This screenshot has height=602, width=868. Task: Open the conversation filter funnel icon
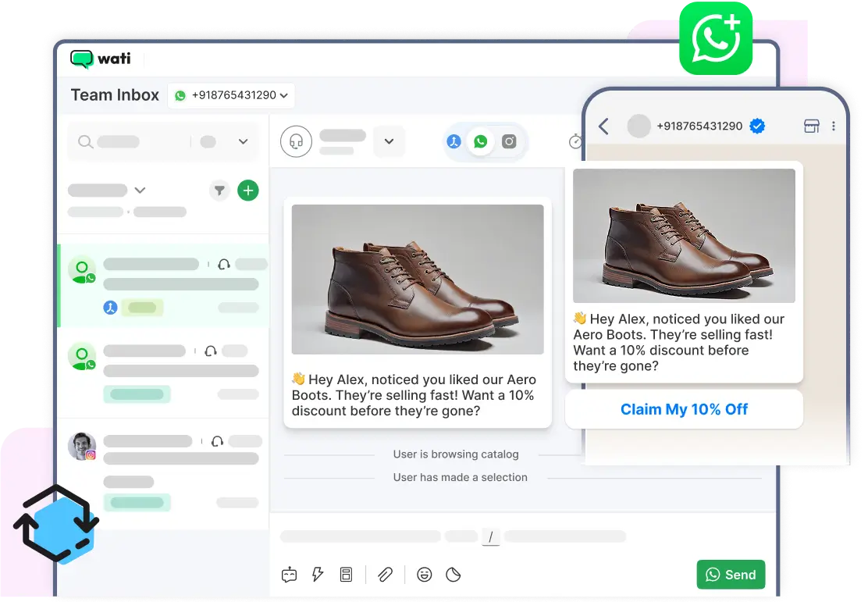(220, 191)
